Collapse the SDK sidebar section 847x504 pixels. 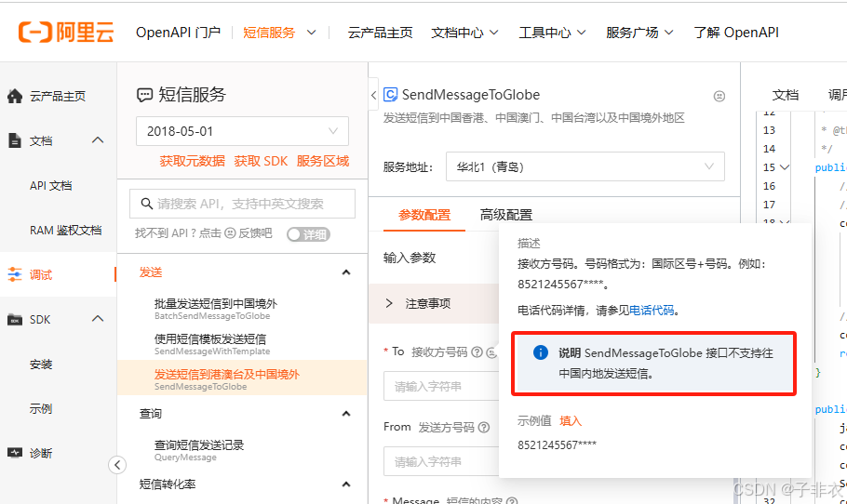(98, 319)
